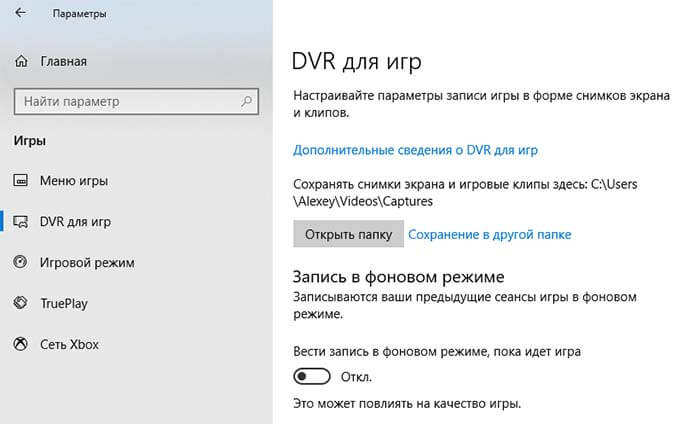This screenshot has width=700, height=424.
Task: Click the Captures folder path text
Action: coord(465,193)
